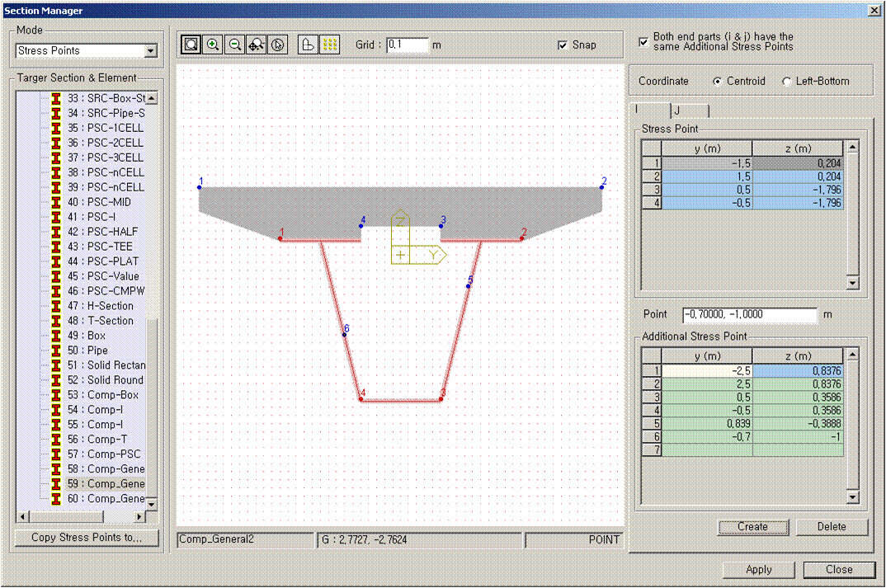
Task: Toggle same Additional Stress Points checkbox
Action: [643, 42]
